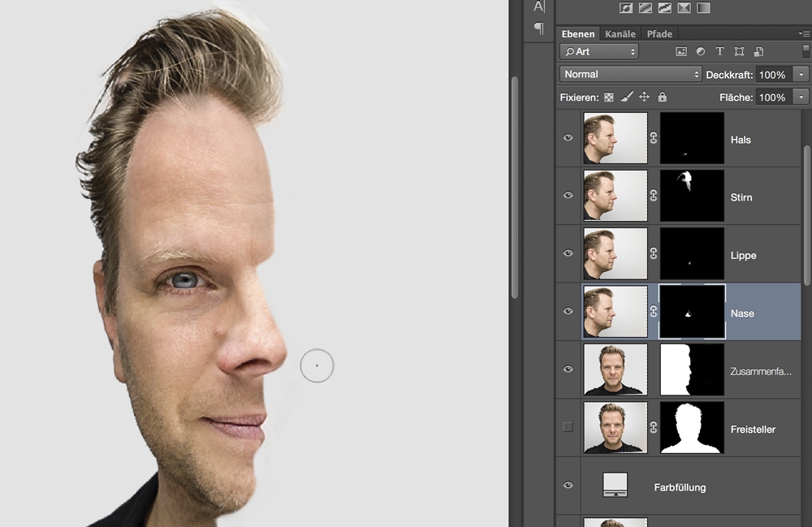Select the Freisteller silhouette mask thumbnail
The width and height of the screenshot is (812, 527).
point(693,428)
